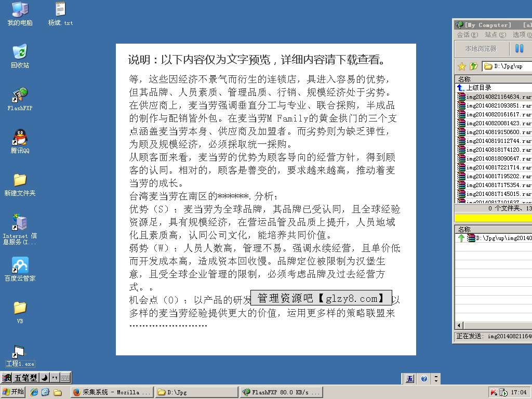The height and width of the screenshot is (399, 532).
Task: Select the 工程1.exe shortcut
Action: tap(20, 355)
